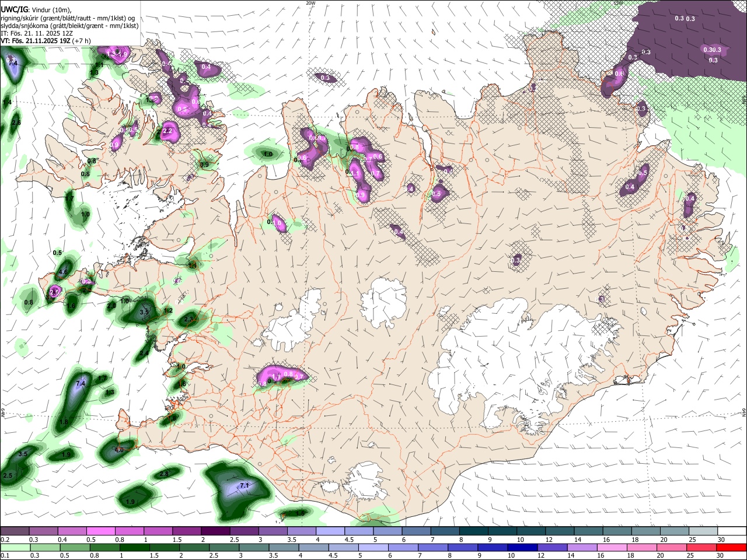Click the 4.6 rainfall value on the map
This screenshot has height=560, width=747.
63,272
